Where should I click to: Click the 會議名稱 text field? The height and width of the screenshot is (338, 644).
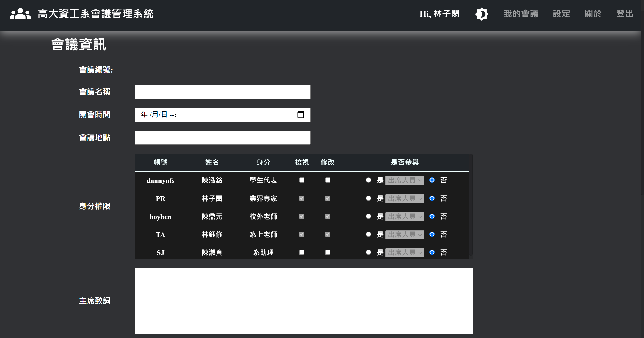point(222,92)
